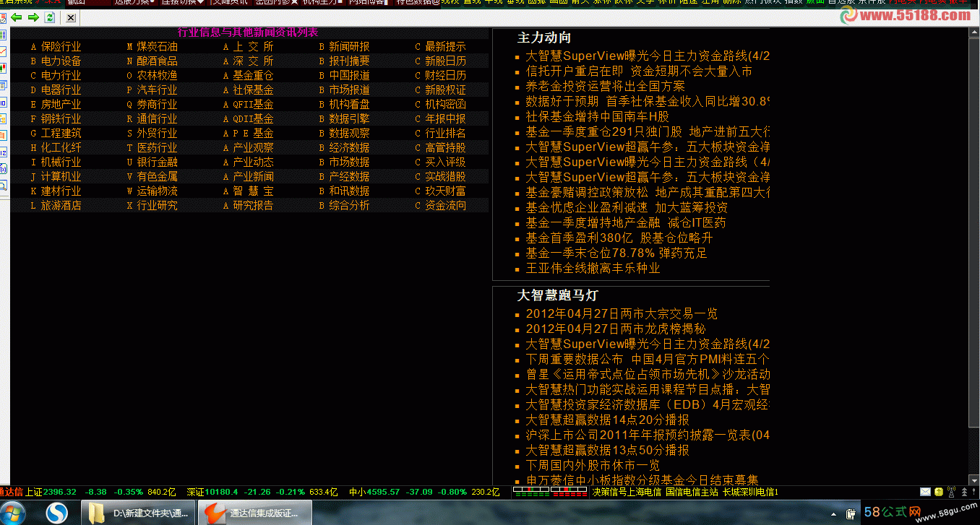
Task: Open 新闻研报 entry
Action: pyautogui.click(x=349, y=47)
